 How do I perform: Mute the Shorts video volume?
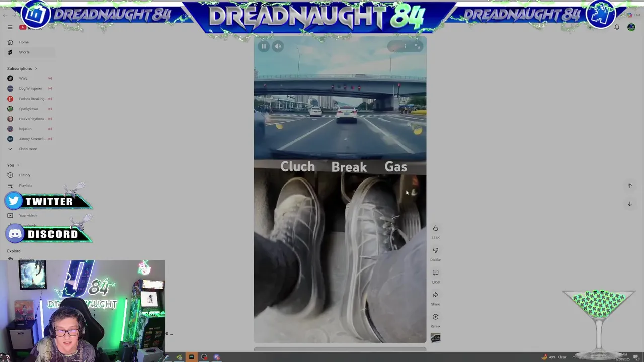tap(278, 46)
